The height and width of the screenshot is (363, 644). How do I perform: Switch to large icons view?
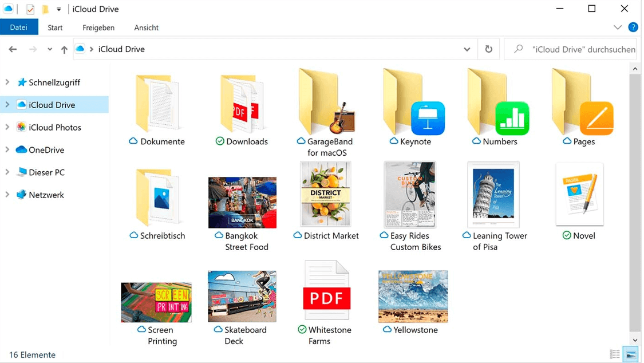(x=630, y=354)
